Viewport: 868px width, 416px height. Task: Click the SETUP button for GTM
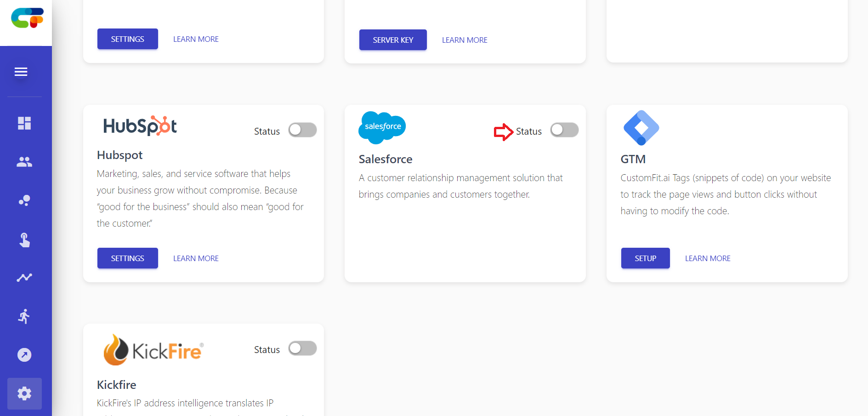(x=646, y=258)
